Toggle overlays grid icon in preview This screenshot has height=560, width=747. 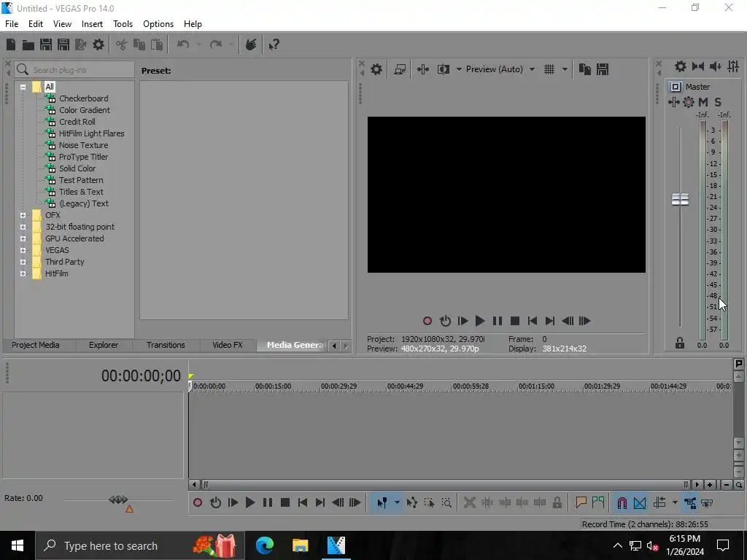click(549, 69)
